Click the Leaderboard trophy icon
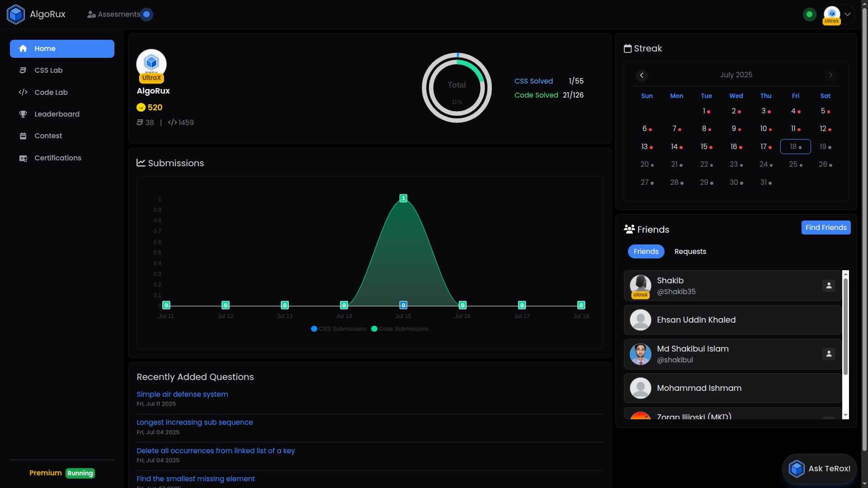Image resolution: width=868 pixels, height=488 pixels. [x=23, y=114]
